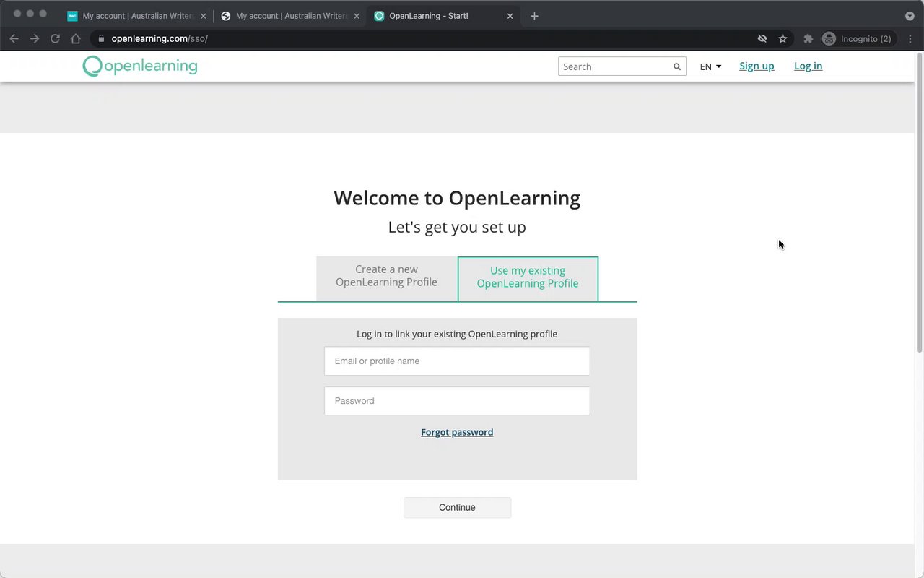Click the tracking-blocked eye icon in address bar
The width and height of the screenshot is (924, 578).
pyautogui.click(x=762, y=38)
